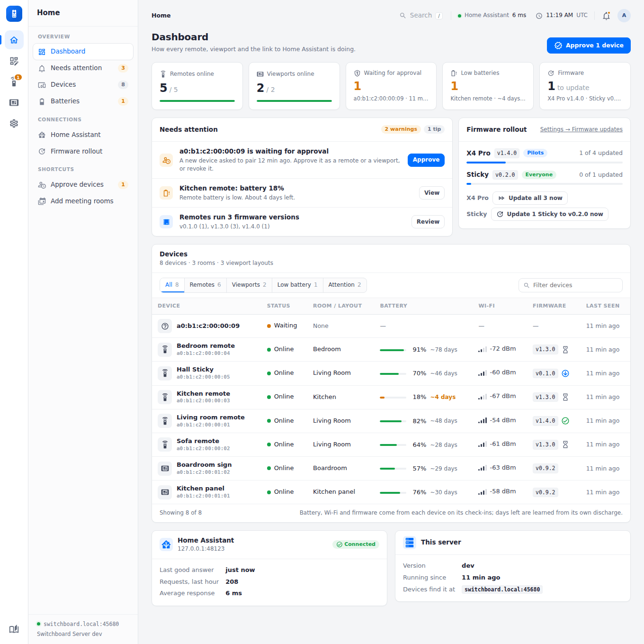Open Batteries in the sidebar
The width and height of the screenshot is (644, 644).
coord(83,101)
